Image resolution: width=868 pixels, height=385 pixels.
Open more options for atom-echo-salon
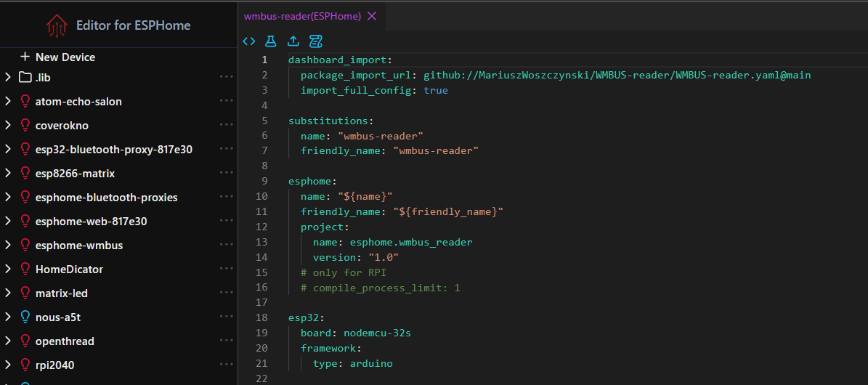click(x=226, y=102)
